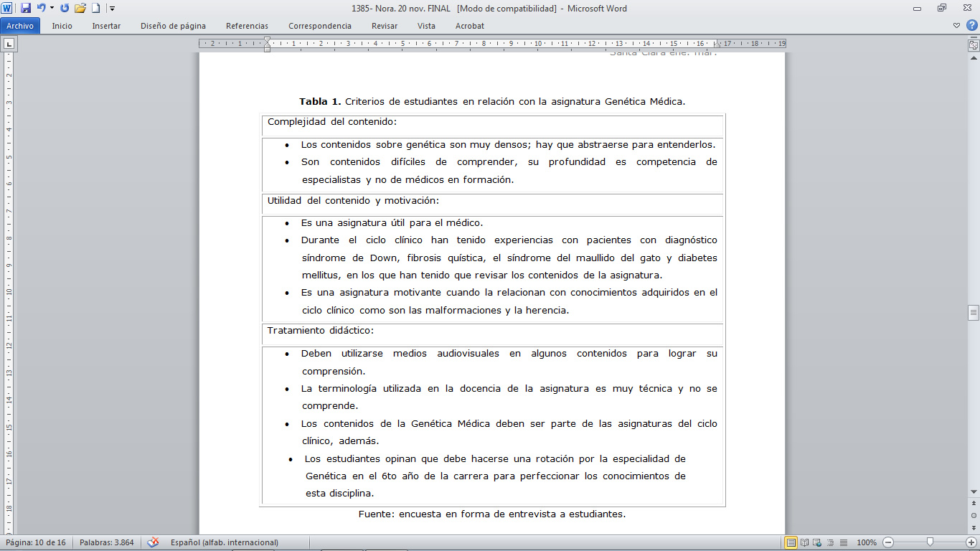Click the Open folder icon

80,9
